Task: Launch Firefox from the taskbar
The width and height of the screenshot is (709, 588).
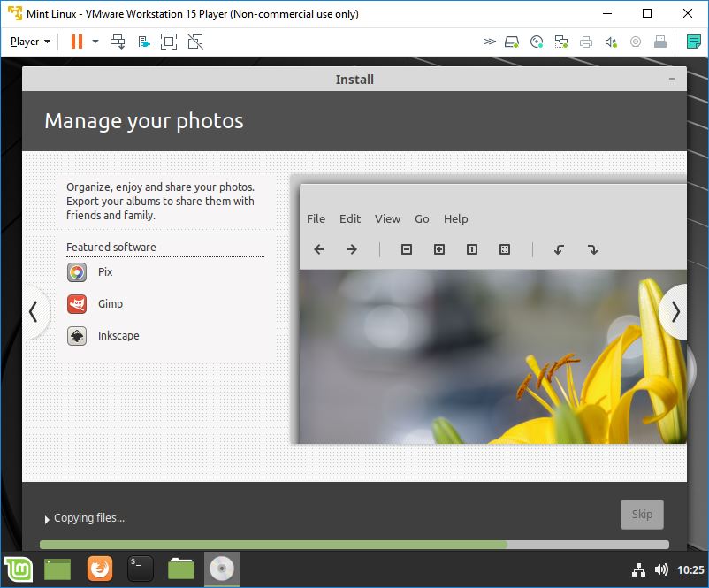Action: (100, 569)
